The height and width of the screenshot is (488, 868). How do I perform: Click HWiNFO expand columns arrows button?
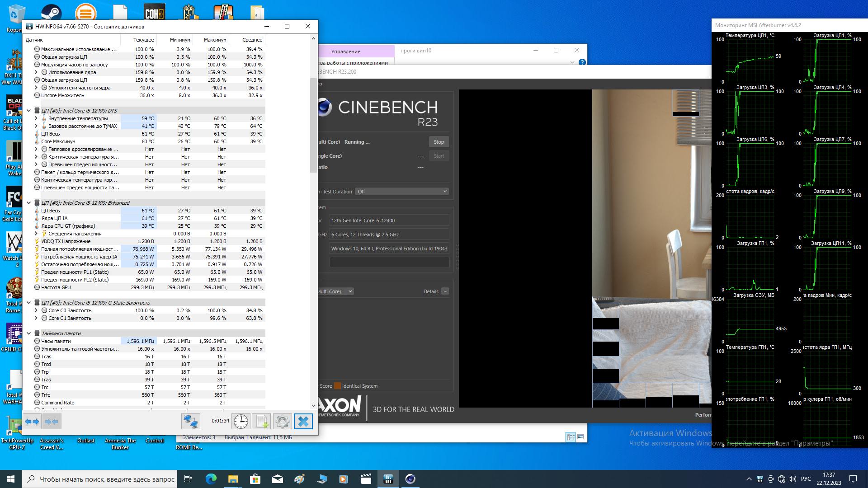pos(32,422)
